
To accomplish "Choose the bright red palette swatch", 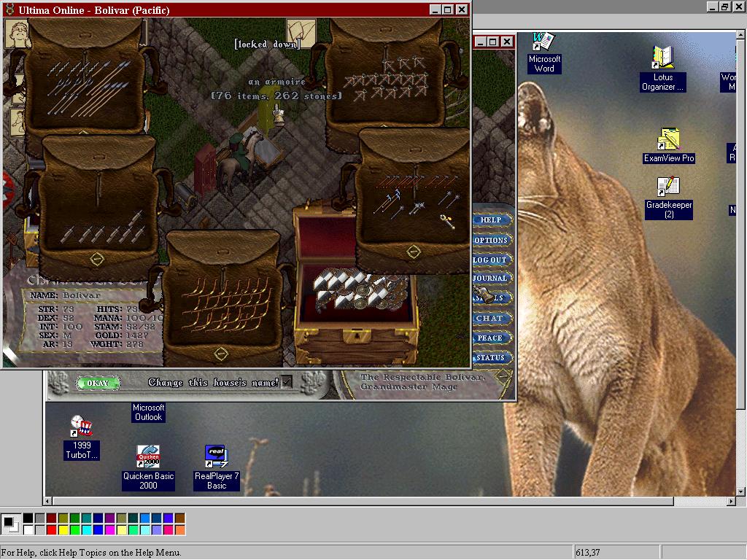I will pos(52,529).
